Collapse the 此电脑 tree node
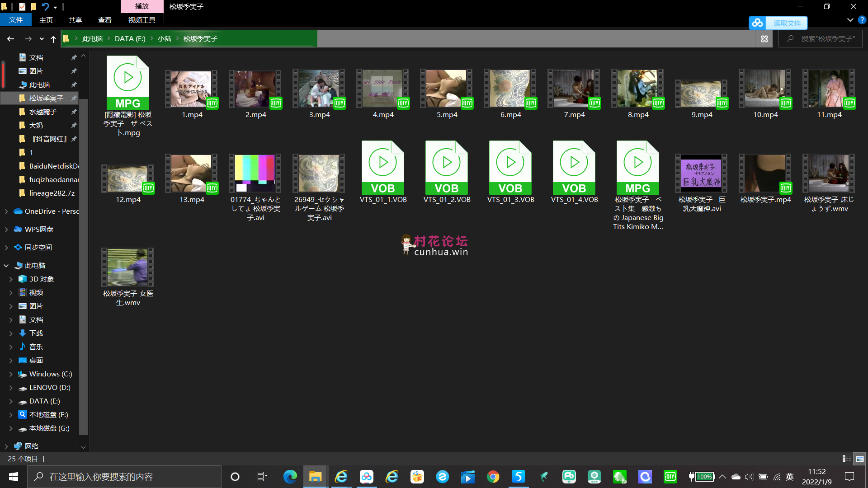This screenshot has width=868, height=488. (6, 266)
